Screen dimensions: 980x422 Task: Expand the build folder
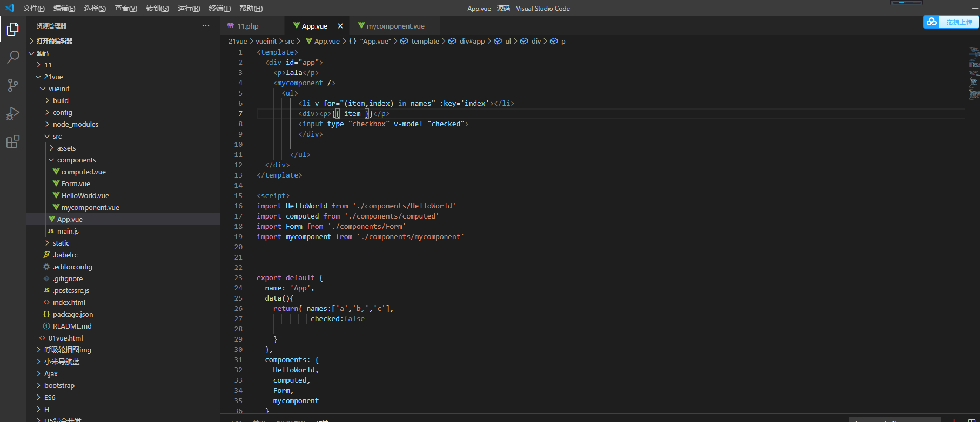[123, 100]
